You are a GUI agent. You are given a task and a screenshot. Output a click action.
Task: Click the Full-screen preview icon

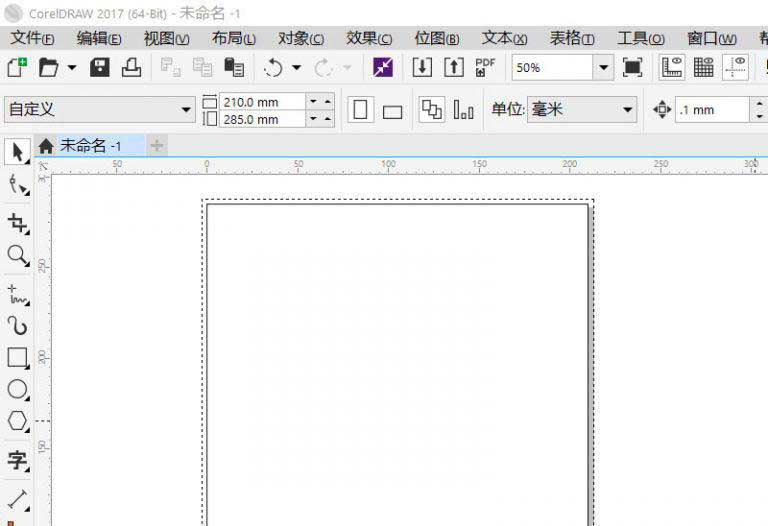[x=632, y=68]
